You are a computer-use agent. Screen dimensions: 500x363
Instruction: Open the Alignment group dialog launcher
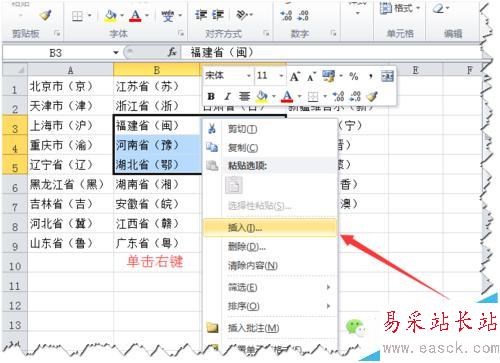click(x=266, y=33)
